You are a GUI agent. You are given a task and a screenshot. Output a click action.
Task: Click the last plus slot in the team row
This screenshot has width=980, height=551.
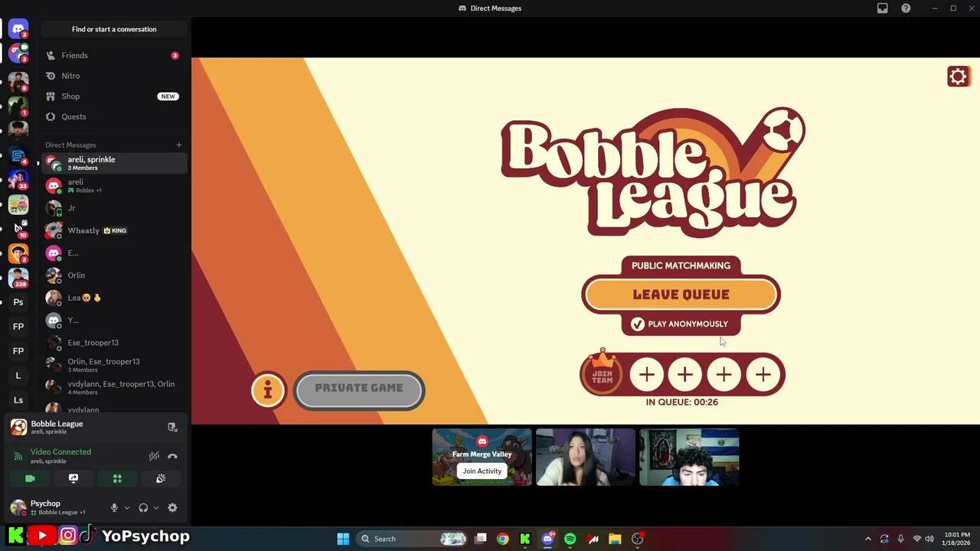click(x=763, y=374)
